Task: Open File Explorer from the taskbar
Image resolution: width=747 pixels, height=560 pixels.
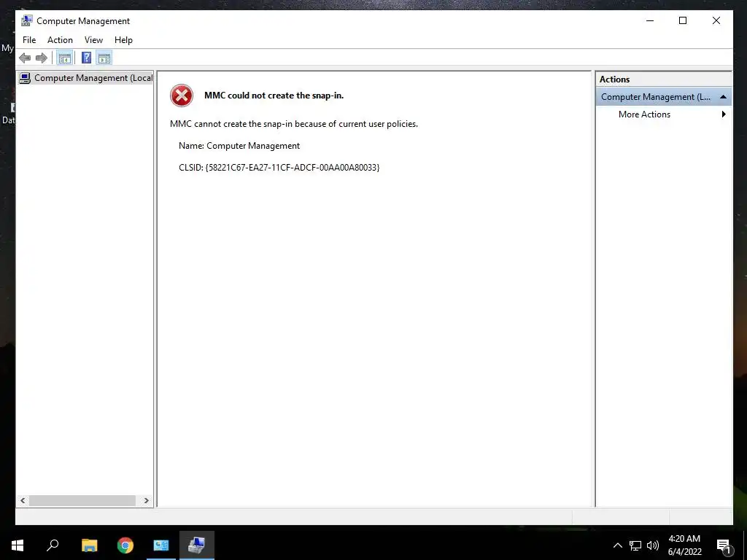Action: [90, 545]
